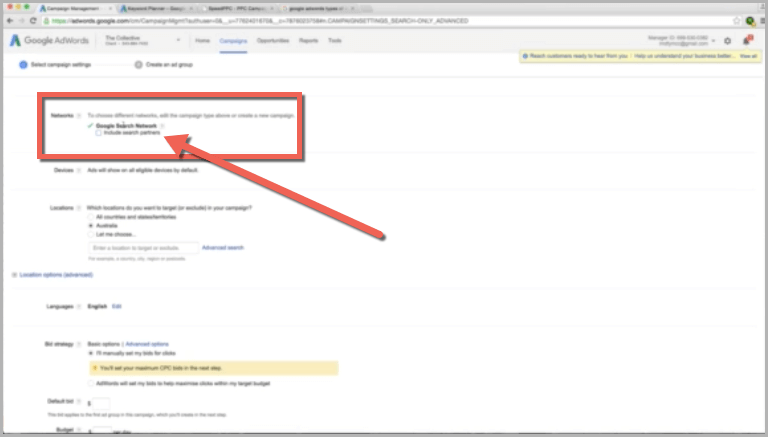This screenshot has height=437, width=768.
Task: Click View all in the notification banner
Action: click(748, 56)
